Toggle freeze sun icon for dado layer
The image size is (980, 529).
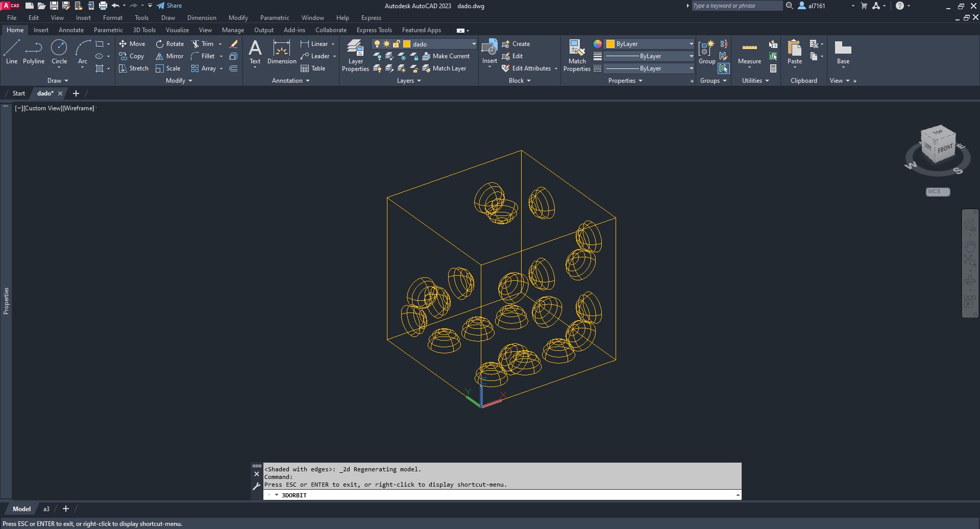click(x=386, y=44)
